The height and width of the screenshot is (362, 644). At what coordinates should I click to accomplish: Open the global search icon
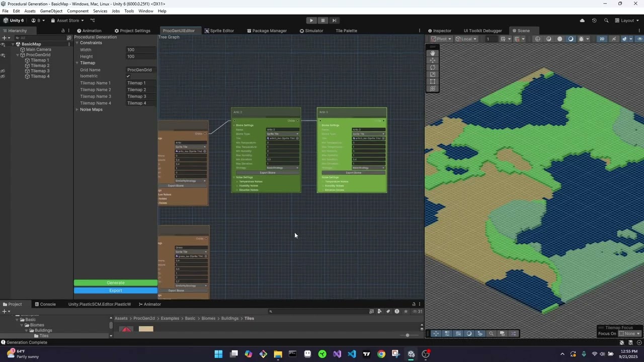[x=606, y=21]
